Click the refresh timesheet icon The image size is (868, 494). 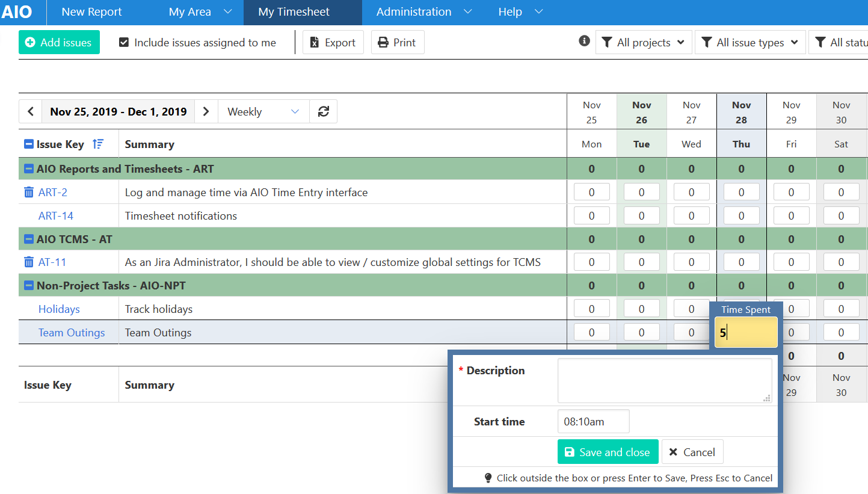point(324,112)
